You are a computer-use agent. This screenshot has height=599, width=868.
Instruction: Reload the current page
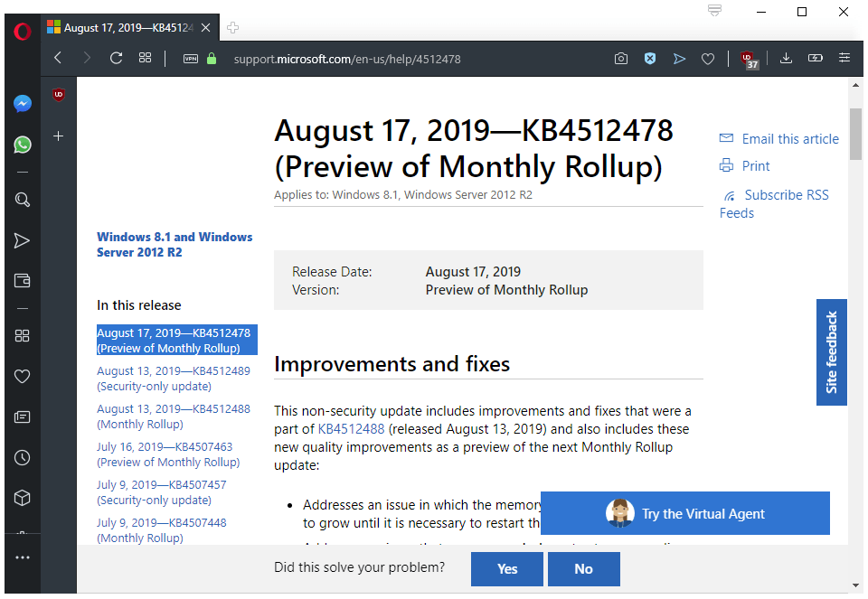[x=116, y=58]
